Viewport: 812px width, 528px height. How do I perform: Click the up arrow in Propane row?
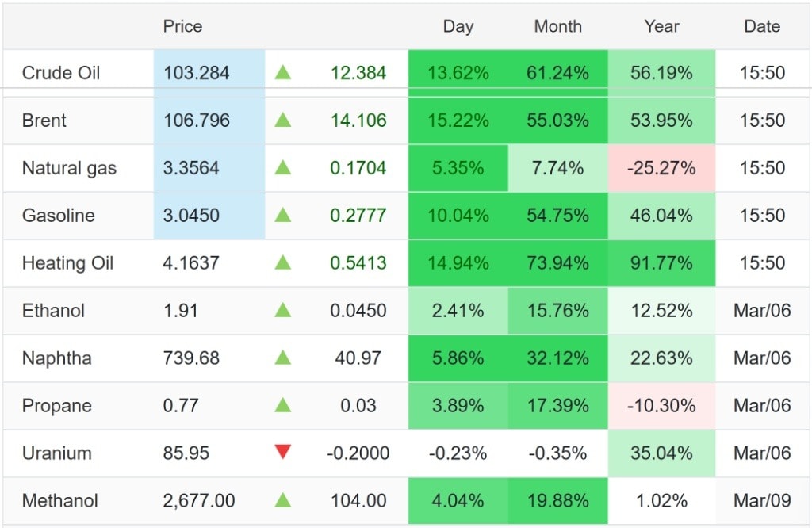click(283, 406)
